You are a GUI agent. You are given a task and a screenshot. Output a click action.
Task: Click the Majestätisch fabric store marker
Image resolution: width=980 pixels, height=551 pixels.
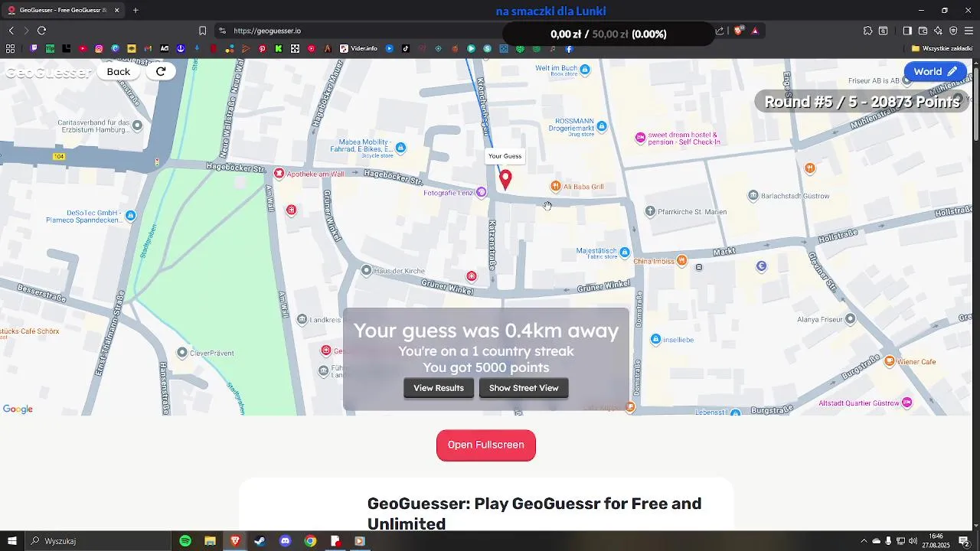(625, 252)
